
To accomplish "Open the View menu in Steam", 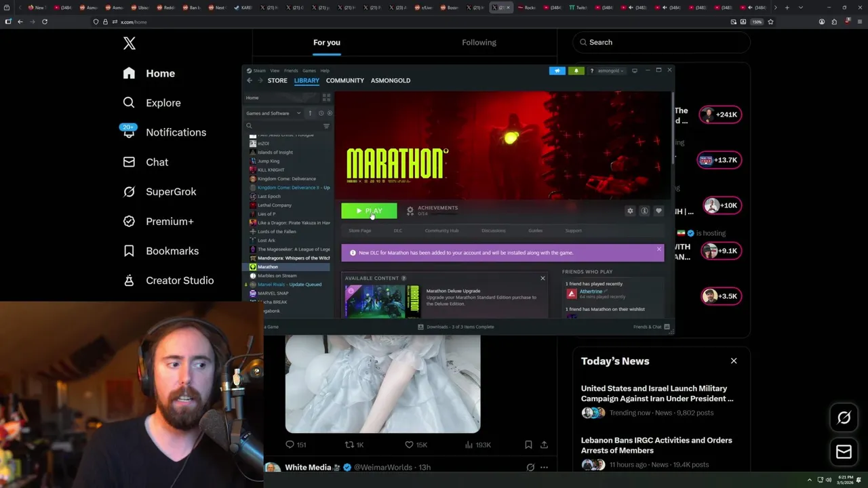I will pyautogui.click(x=275, y=70).
